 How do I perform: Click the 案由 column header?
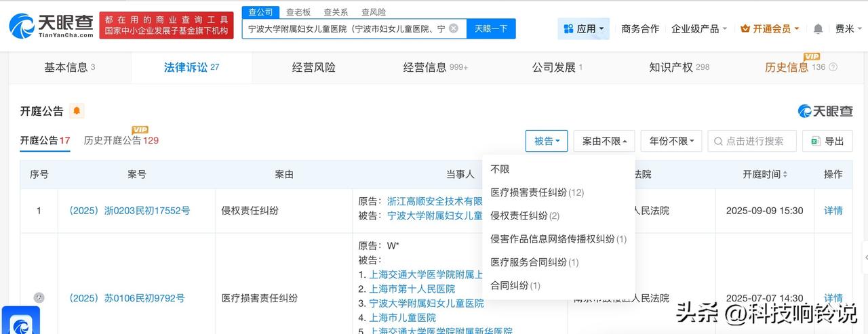point(284,174)
